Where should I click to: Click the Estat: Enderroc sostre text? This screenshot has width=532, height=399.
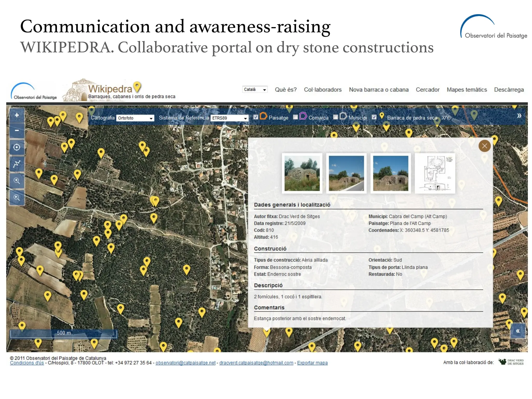(x=277, y=274)
